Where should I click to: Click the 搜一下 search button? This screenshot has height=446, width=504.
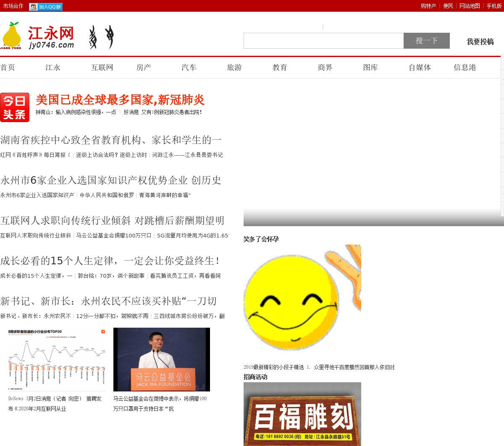[x=427, y=41]
